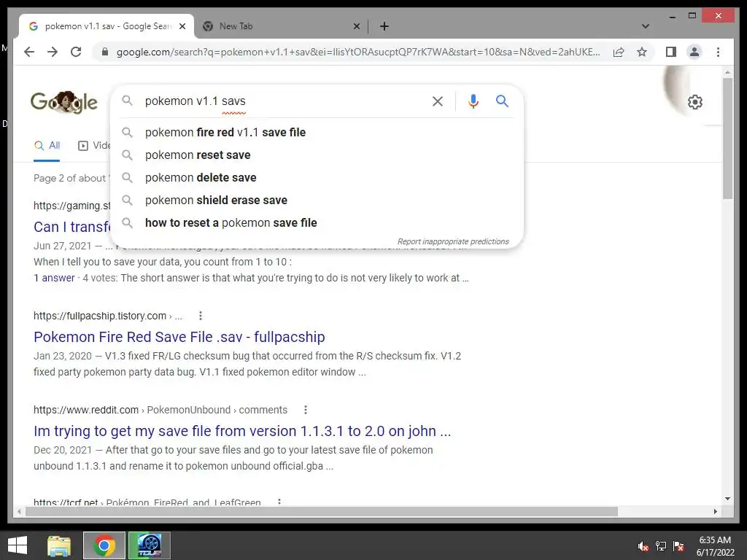Click the network tray icon
The height and width of the screenshot is (560, 747).
[661, 546]
